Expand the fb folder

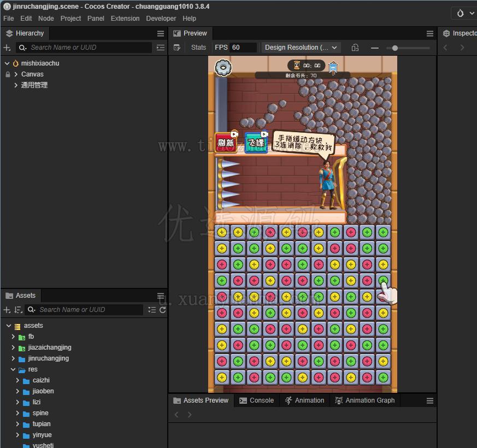click(x=13, y=337)
